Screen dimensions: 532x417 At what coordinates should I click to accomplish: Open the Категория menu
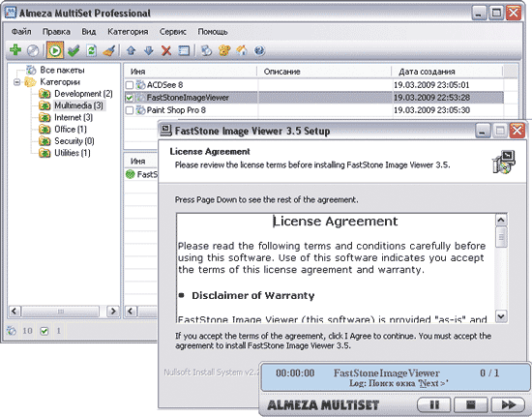pos(128,32)
